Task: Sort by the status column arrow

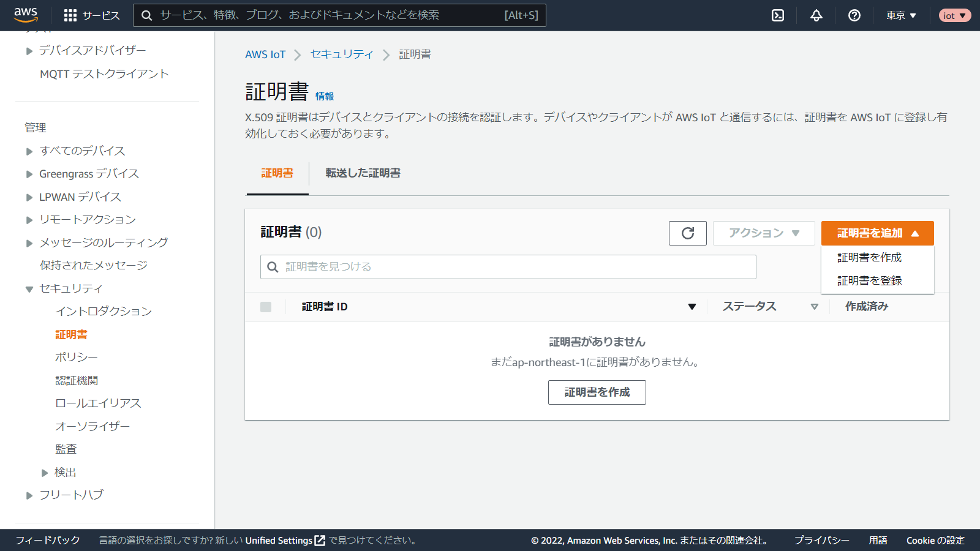Action: 814,307
